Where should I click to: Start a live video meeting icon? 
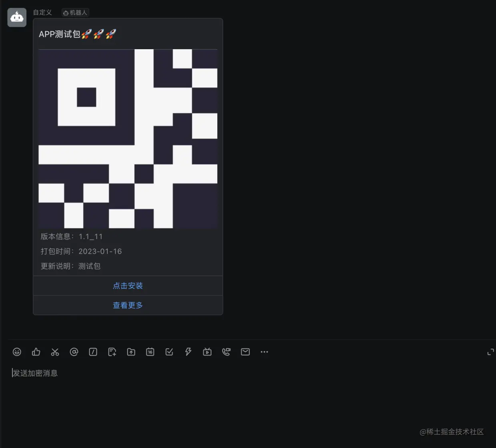tap(207, 352)
